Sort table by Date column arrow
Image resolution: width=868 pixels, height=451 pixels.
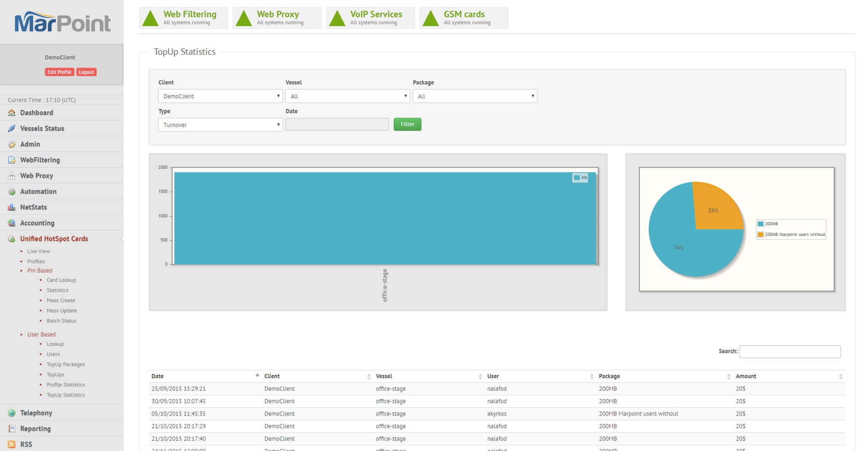[257, 375]
